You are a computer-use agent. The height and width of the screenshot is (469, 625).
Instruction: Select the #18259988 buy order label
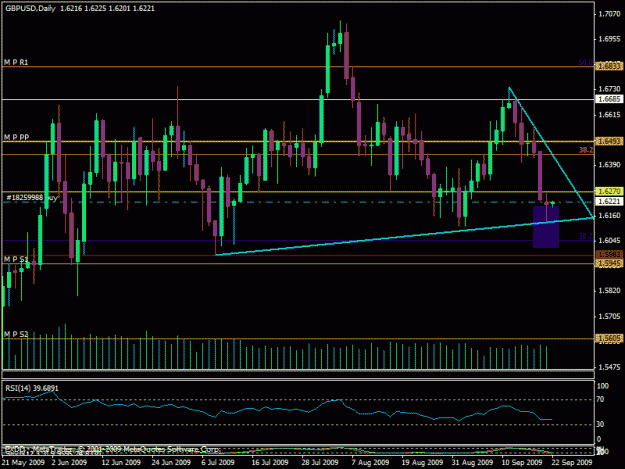point(32,197)
